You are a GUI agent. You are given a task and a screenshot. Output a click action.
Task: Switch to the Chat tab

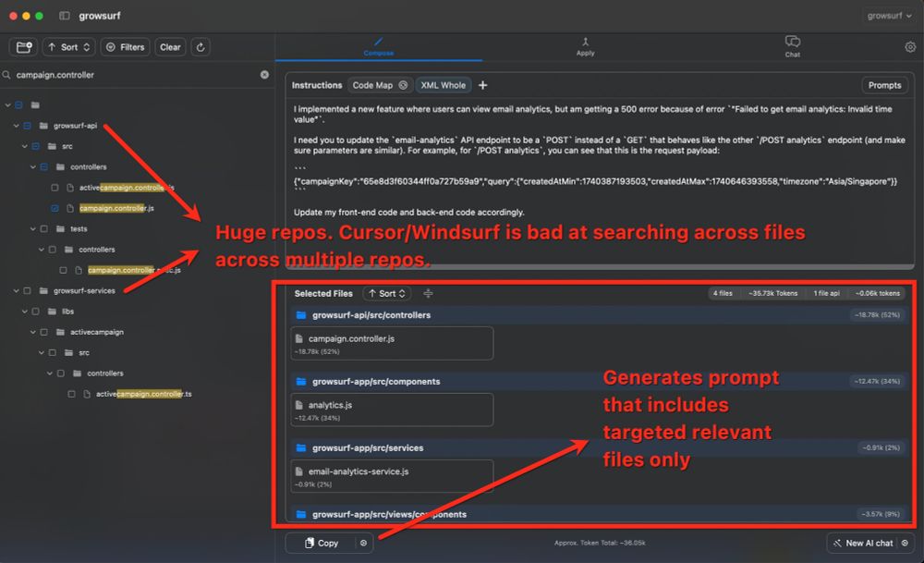[793, 46]
